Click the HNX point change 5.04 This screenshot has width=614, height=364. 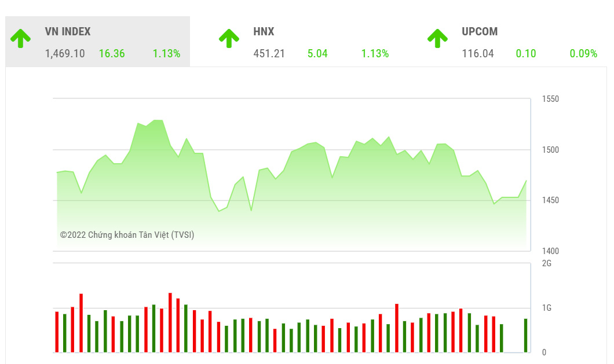coord(317,54)
